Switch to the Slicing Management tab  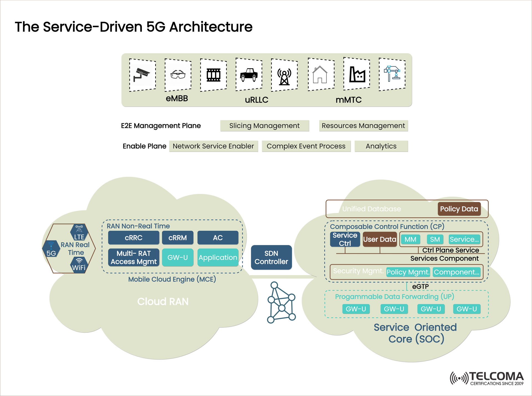pyautogui.click(x=264, y=126)
